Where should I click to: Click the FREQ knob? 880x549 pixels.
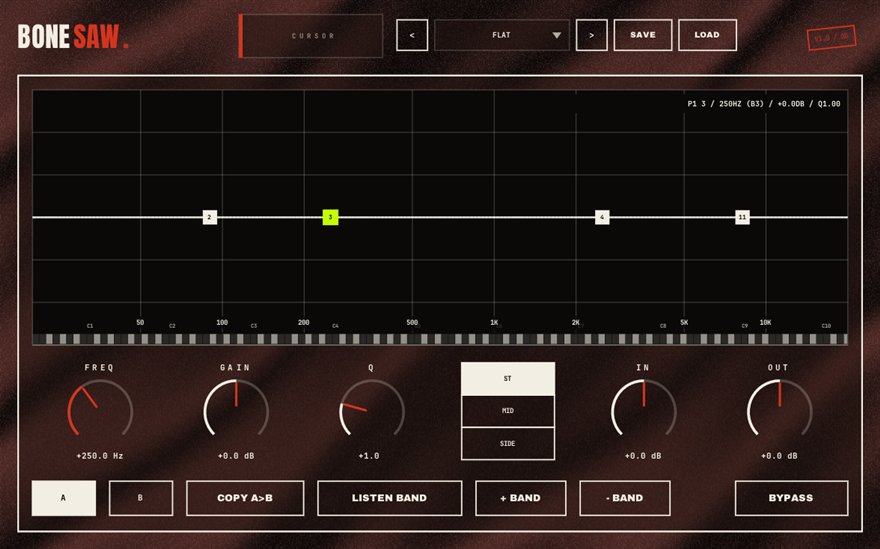[x=100, y=410]
